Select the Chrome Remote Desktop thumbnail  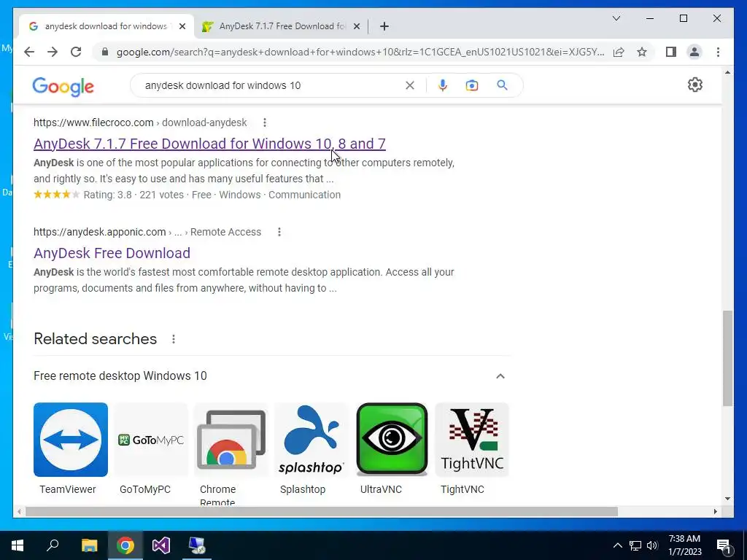[231, 440]
